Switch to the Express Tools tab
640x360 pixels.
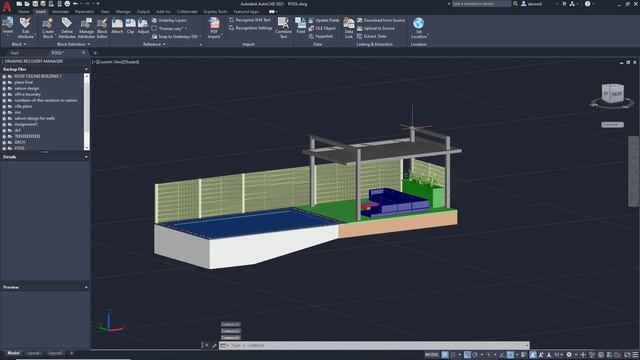(216, 12)
